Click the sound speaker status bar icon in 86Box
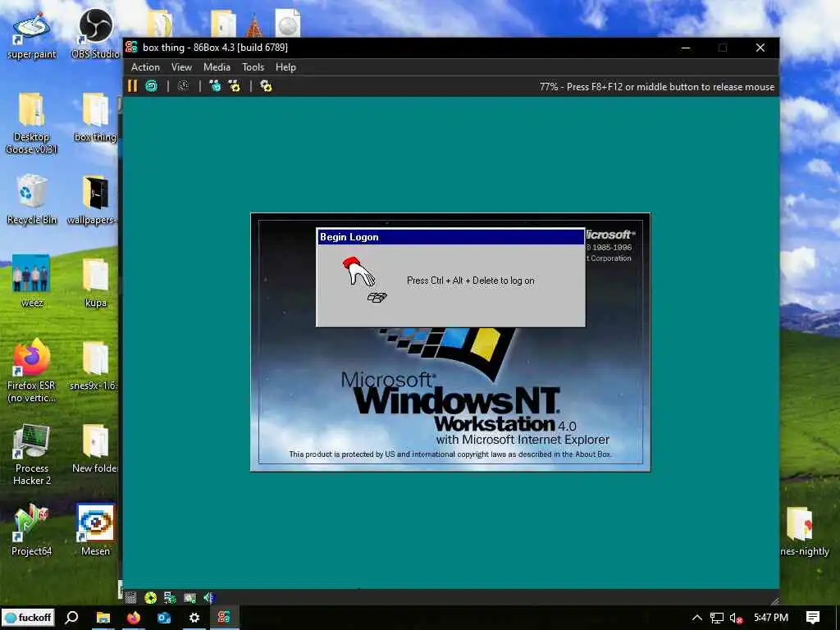The height and width of the screenshot is (630, 840). 209,597
